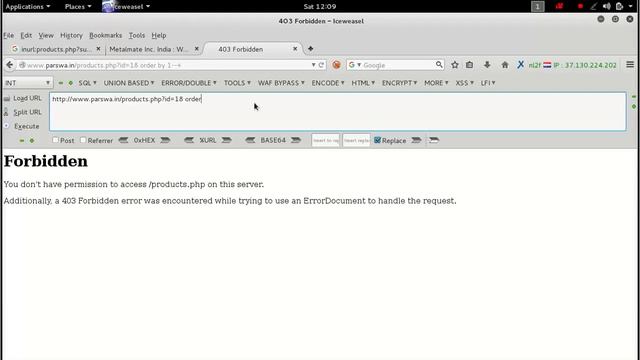Open the MORE dropdown
640x360 pixels.
[x=436, y=83]
